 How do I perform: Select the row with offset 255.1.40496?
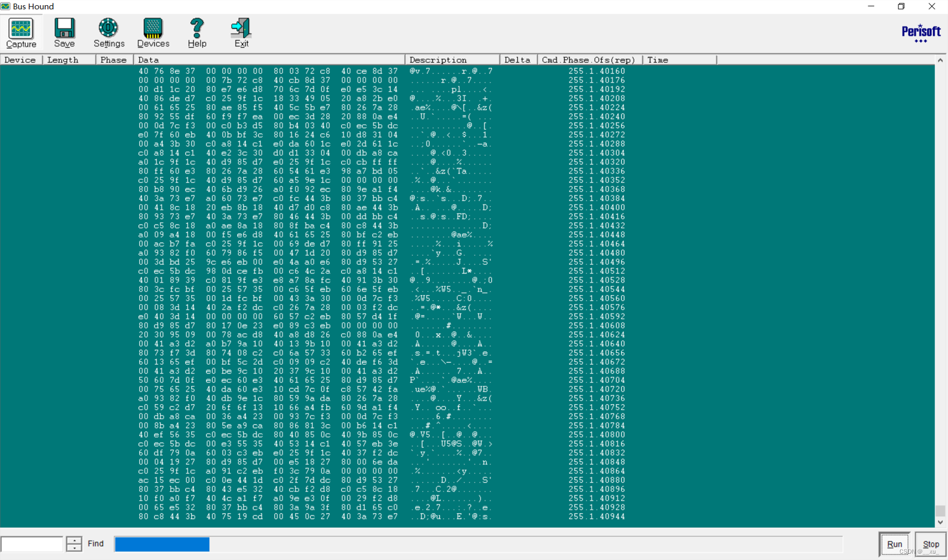pyautogui.click(x=467, y=262)
